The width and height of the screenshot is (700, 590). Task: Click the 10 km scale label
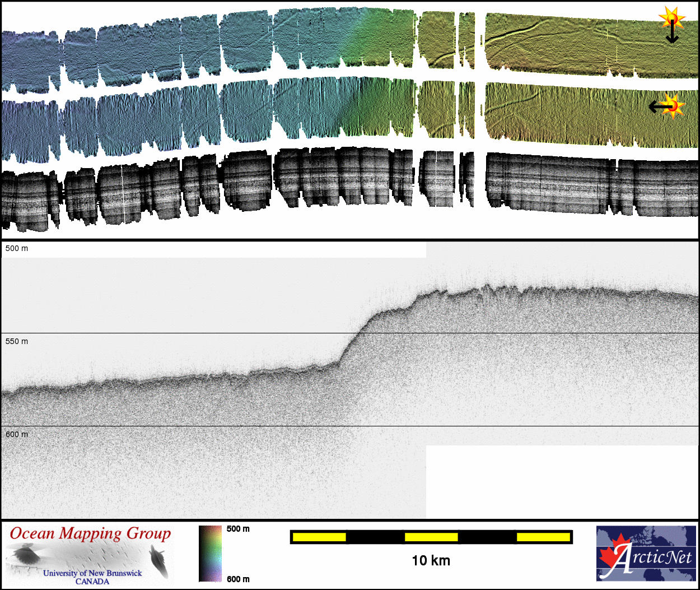(x=431, y=561)
